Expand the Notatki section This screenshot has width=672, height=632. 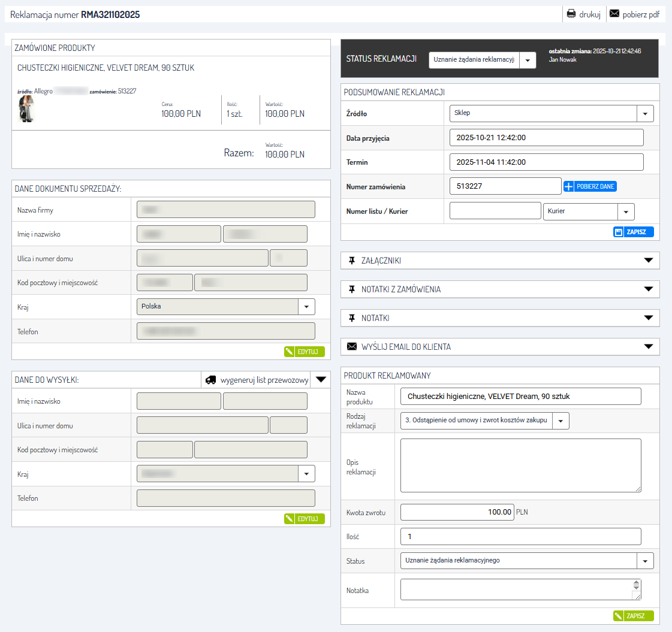tap(648, 318)
